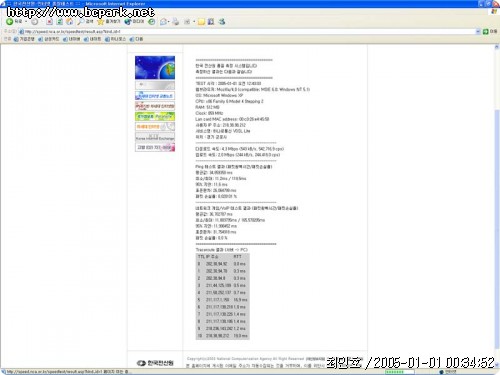Print the page using printer icon
Image resolution: width=500 pixels, height=375 pixels.
[x=176, y=22]
